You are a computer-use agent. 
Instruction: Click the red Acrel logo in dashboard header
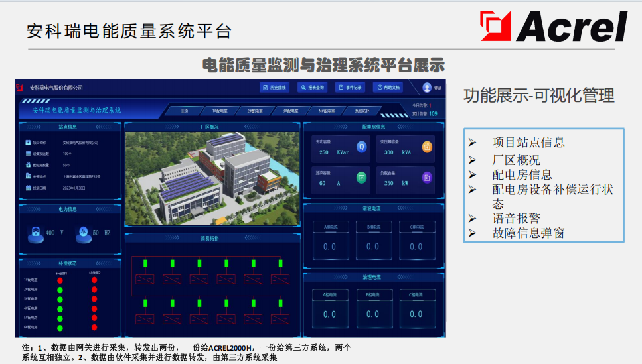[19, 88]
